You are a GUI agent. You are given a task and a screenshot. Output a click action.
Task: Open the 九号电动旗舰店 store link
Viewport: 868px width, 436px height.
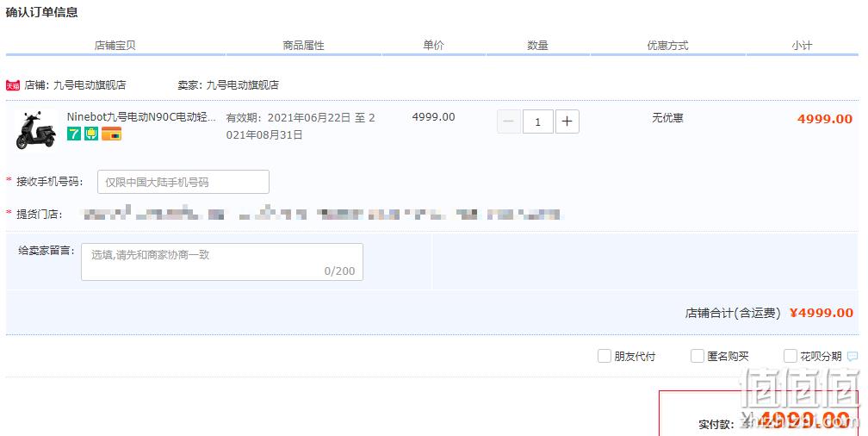(90, 85)
